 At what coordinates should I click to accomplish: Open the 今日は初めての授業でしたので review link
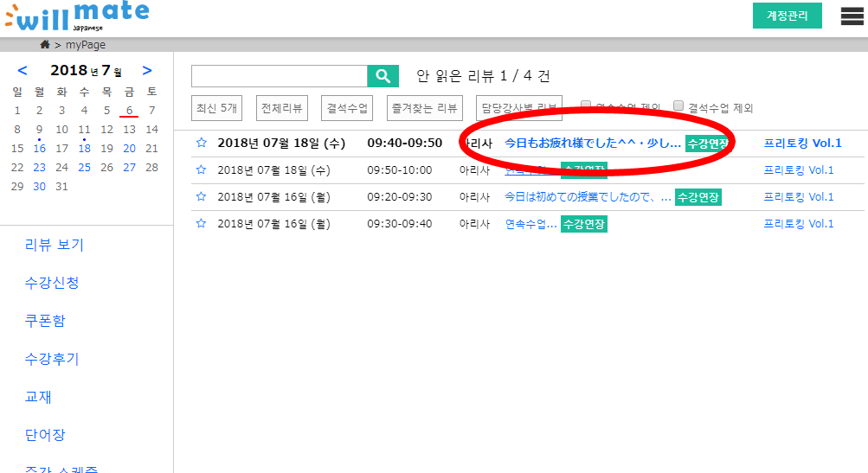[588, 197]
